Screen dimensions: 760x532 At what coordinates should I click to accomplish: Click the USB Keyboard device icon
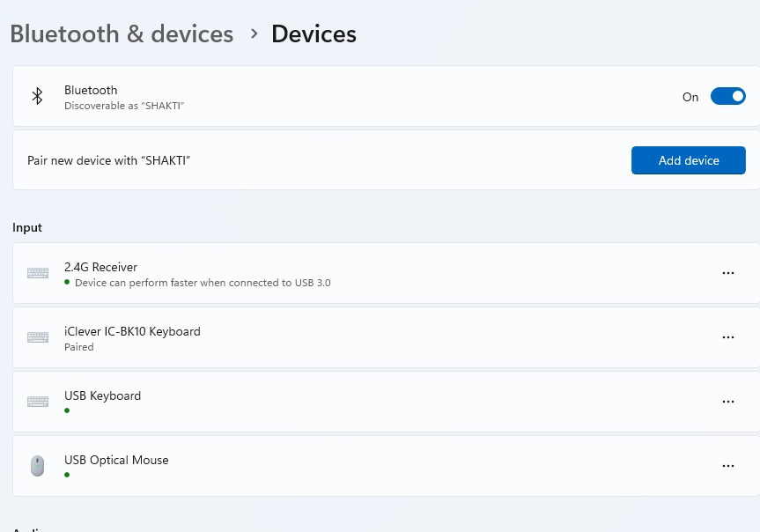tap(38, 402)
